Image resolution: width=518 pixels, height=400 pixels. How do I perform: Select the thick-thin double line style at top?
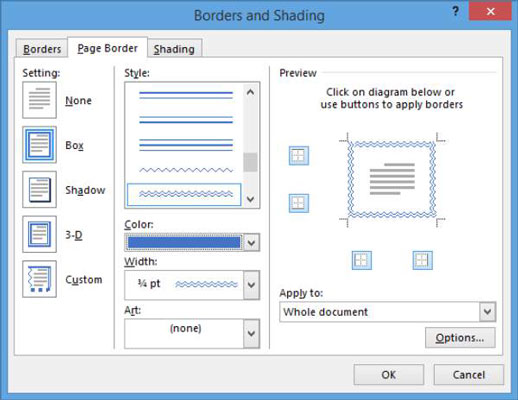(186, 95)
